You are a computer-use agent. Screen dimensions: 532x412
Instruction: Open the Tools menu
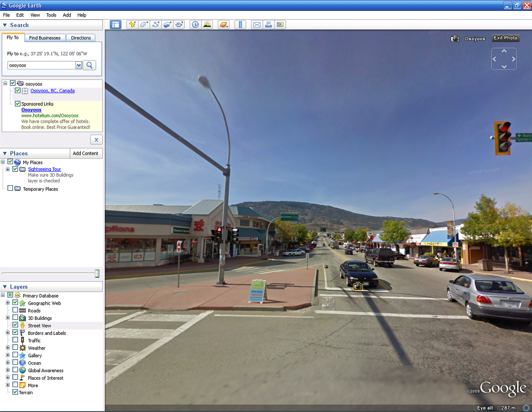51,15
